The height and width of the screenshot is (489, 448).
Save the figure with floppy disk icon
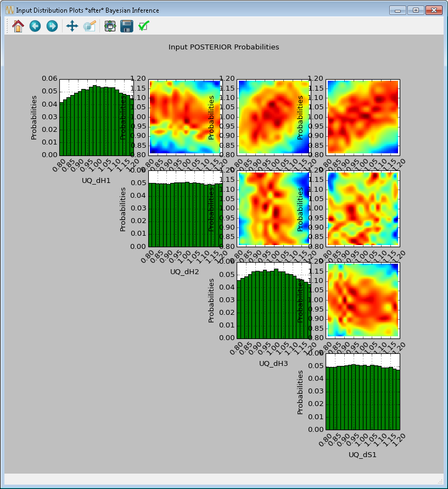(x=127, y=26)
